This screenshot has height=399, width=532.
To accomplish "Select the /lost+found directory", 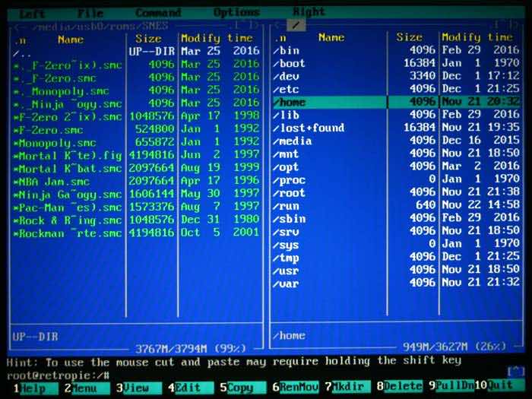I will coord(396,128).
